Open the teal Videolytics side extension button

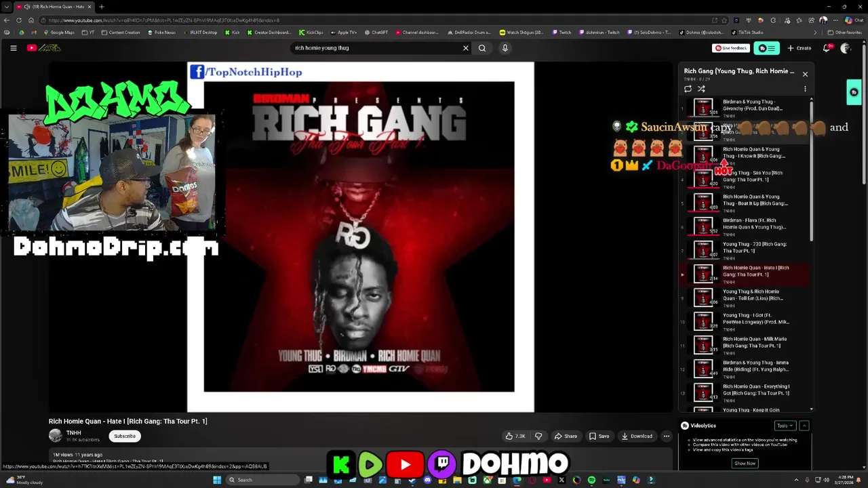pos(854,92)
